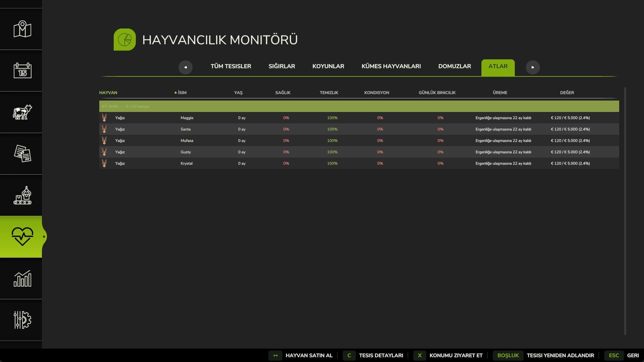This screenshot has height=362, width=644.
Task: Open the production chains factory page
Action: pos(22,195)
